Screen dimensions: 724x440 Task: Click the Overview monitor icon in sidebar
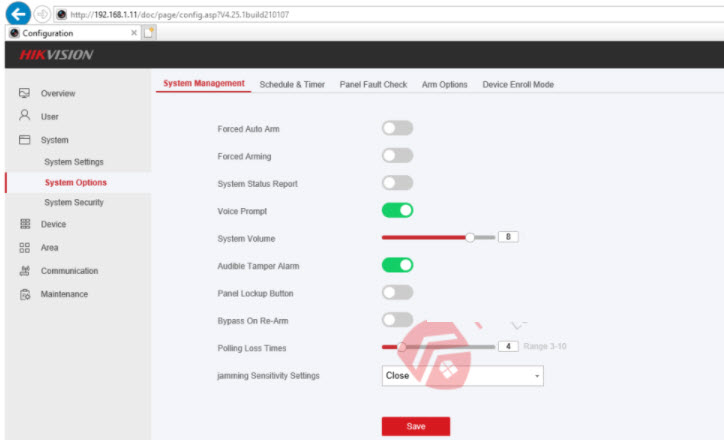[24, 93]
